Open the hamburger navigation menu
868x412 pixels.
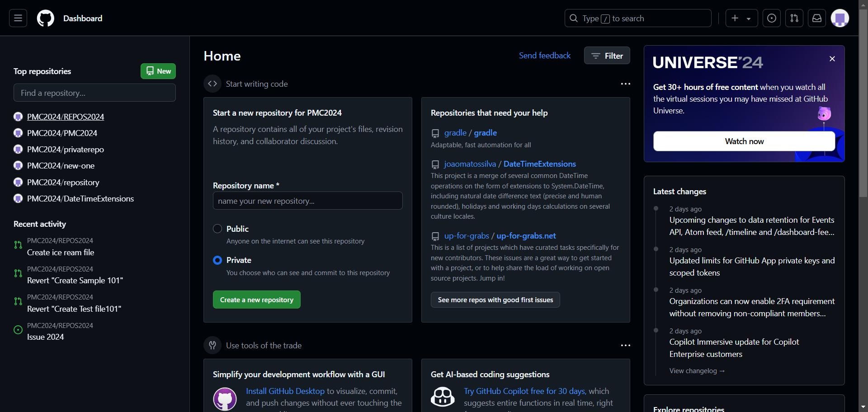click(17, 18)
